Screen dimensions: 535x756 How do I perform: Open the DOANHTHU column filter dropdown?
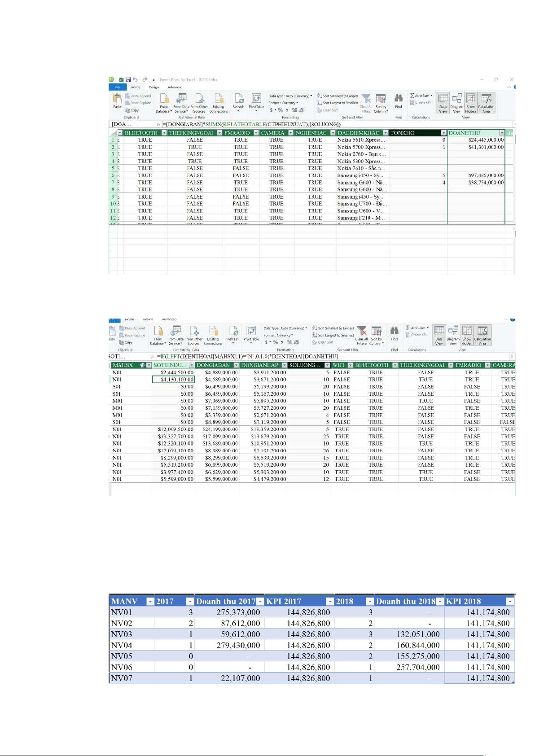tap(502, 133)
